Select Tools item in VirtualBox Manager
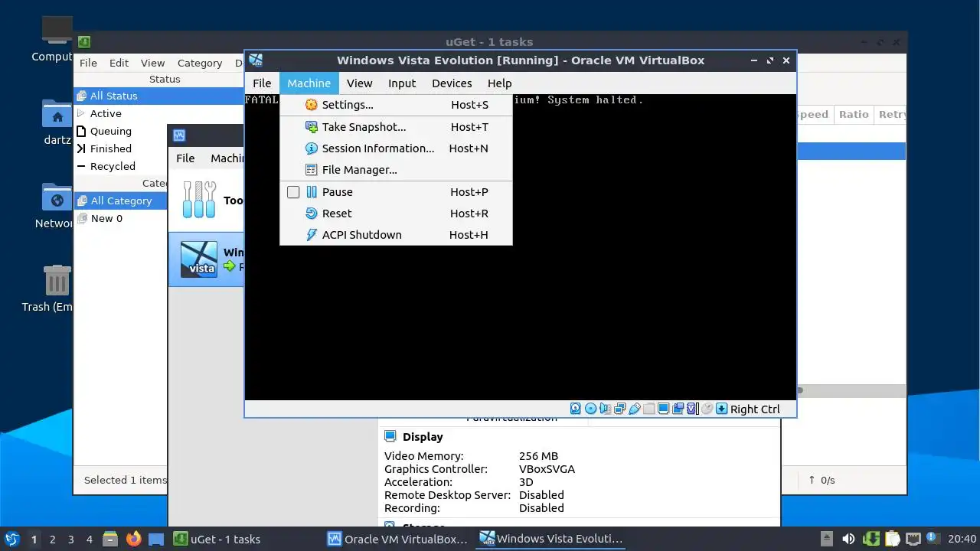 tap(207, 201)
